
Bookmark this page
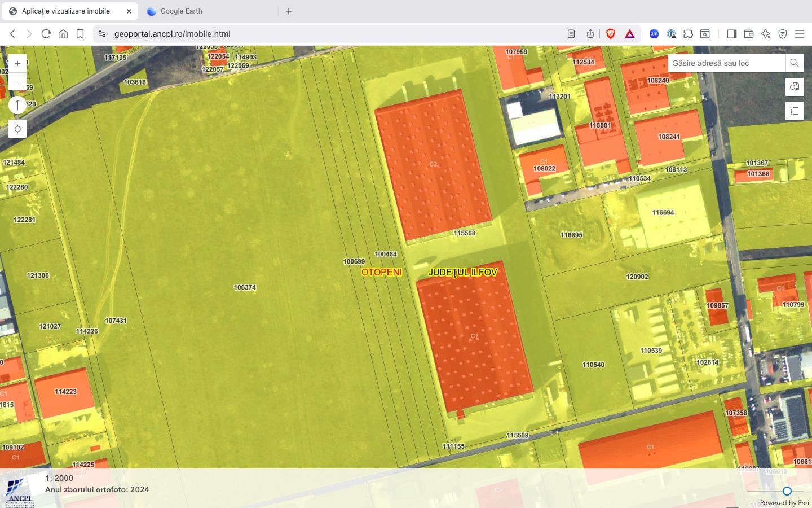(80, 34)
